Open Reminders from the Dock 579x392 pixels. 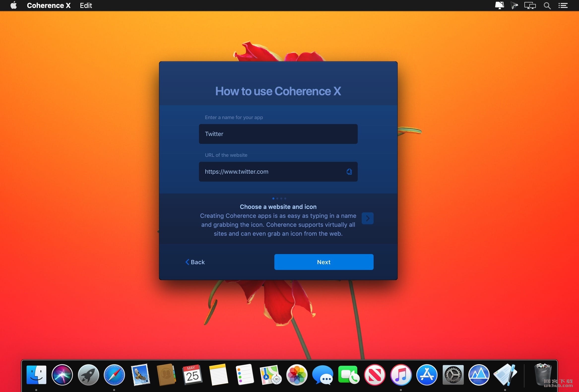point(244,375)
